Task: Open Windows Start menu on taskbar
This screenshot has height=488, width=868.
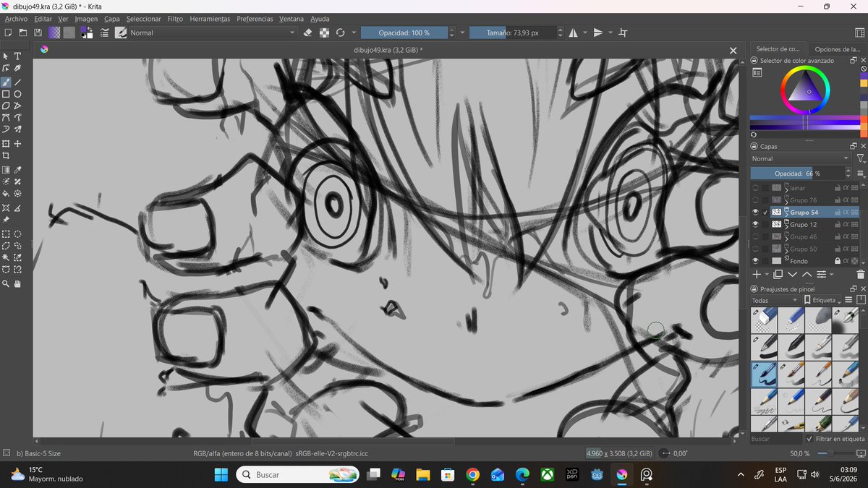Action: pyautogui.click(x=221, y=474)
